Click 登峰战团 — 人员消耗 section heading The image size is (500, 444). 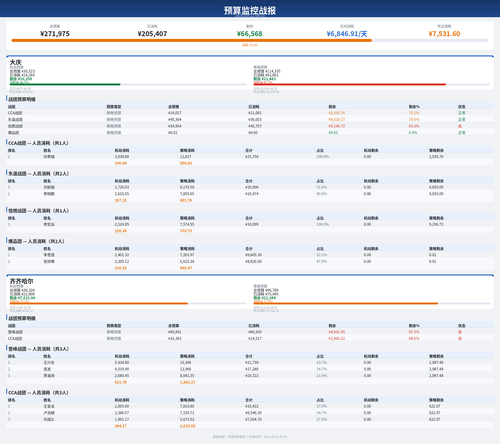pos(38,349)
